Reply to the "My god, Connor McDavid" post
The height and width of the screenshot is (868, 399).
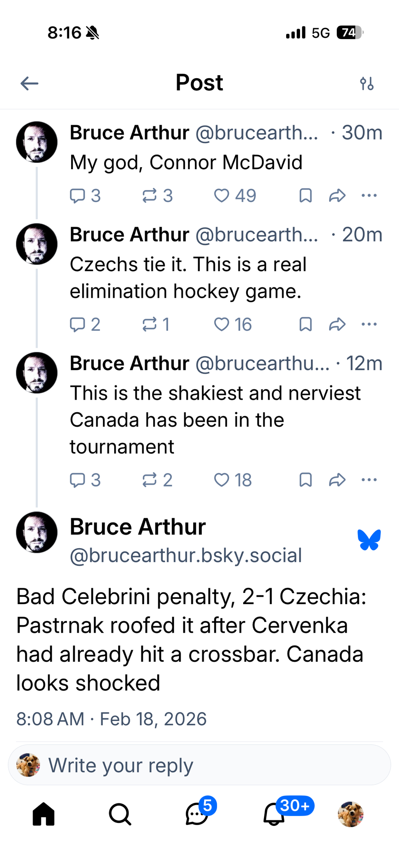[78, 196]
